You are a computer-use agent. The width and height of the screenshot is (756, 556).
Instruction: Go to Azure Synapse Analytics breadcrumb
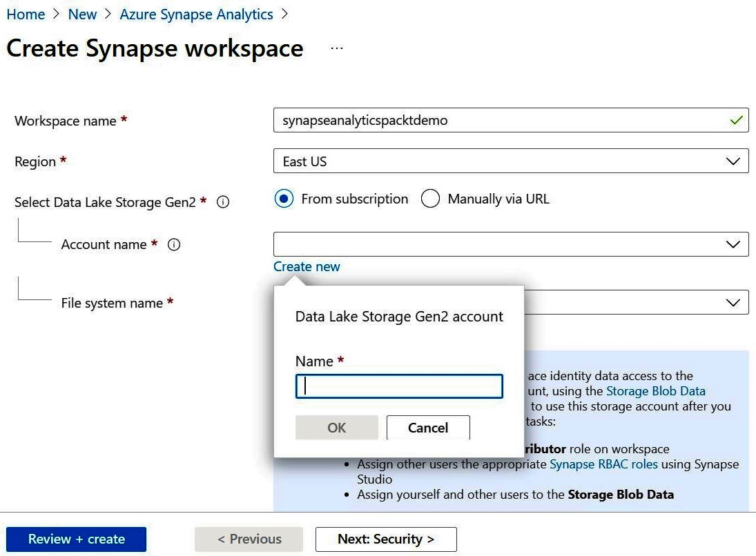(x=196, y=14)
